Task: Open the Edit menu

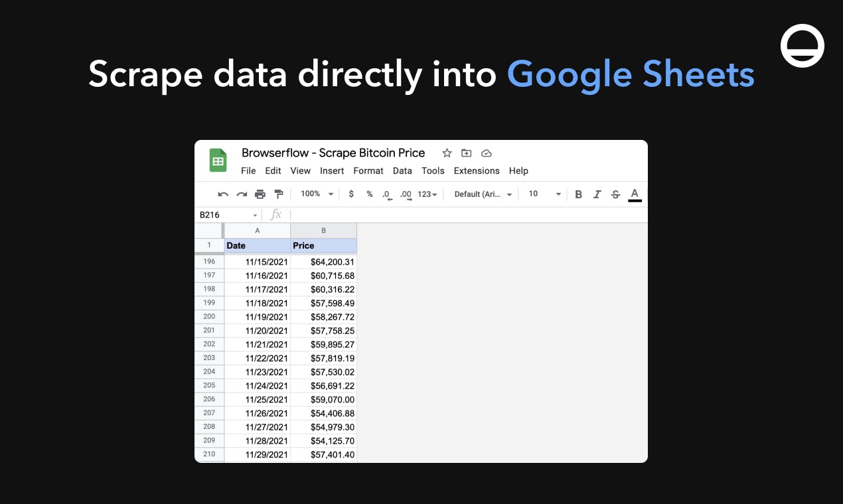Action: [273, 170]
